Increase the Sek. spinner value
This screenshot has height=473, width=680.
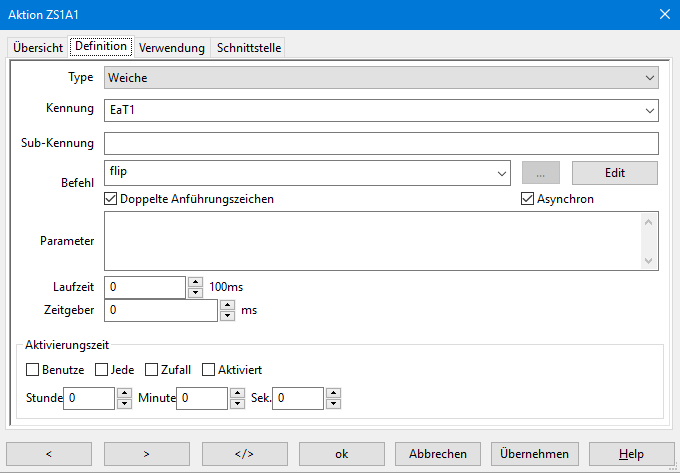coord(331,394)
